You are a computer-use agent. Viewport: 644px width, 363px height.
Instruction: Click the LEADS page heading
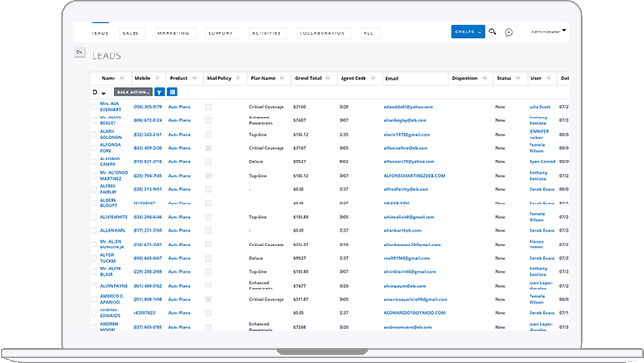click(106, 56)
